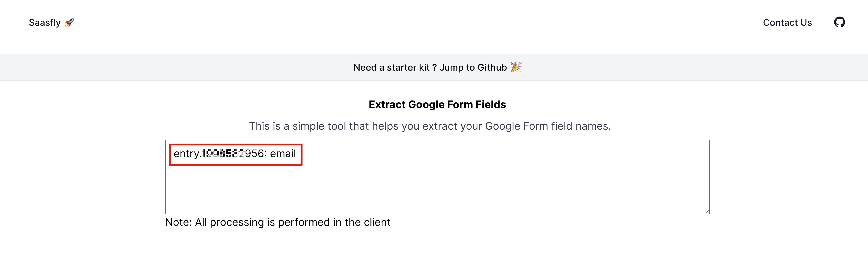Click the word "Jump" in the banner
Screen dimensions: 868x262
(451, 68)
